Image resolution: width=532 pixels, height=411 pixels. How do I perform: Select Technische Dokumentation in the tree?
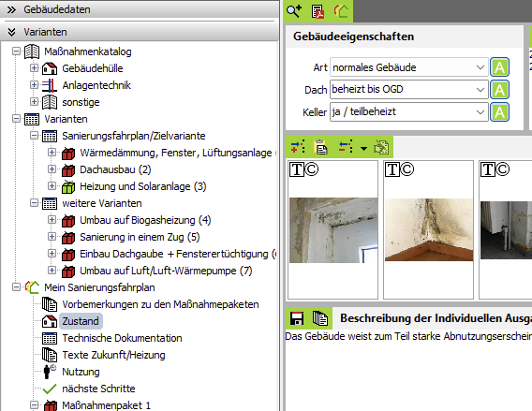[122, 338]
